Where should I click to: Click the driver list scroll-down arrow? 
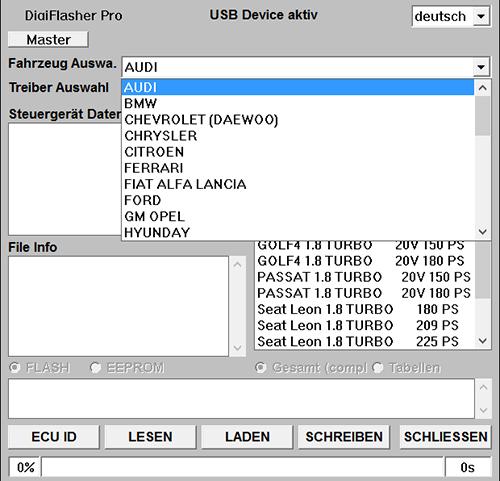[482, 341]
